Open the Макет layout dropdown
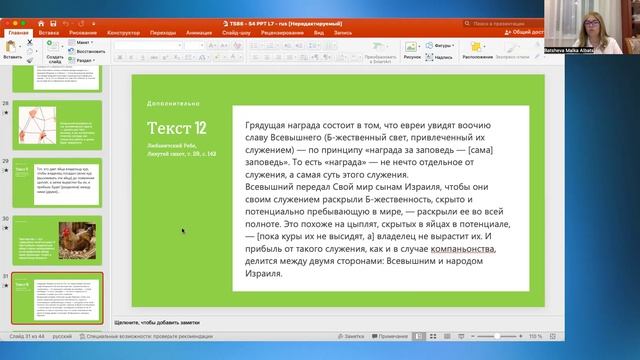The image size is (640, 360). (81, 42)
